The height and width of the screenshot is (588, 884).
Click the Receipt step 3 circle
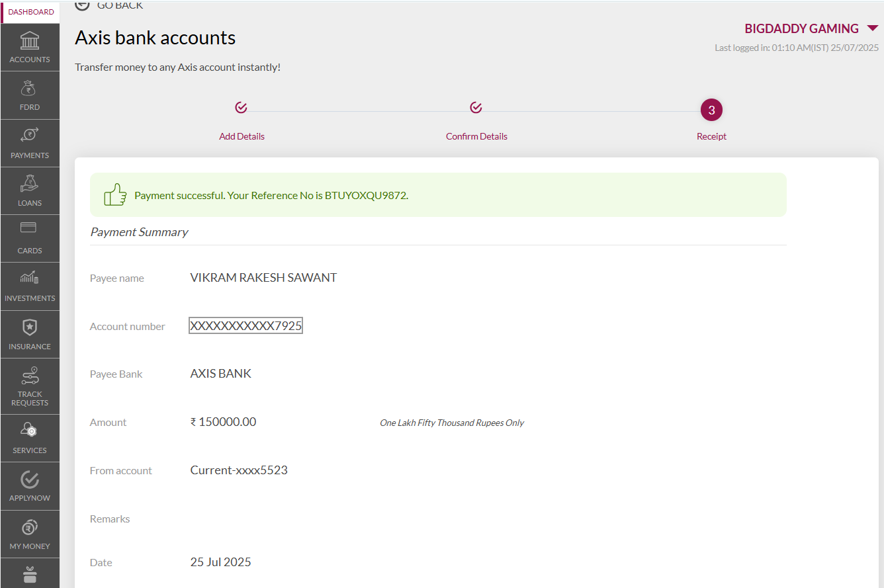coord(711,110)
